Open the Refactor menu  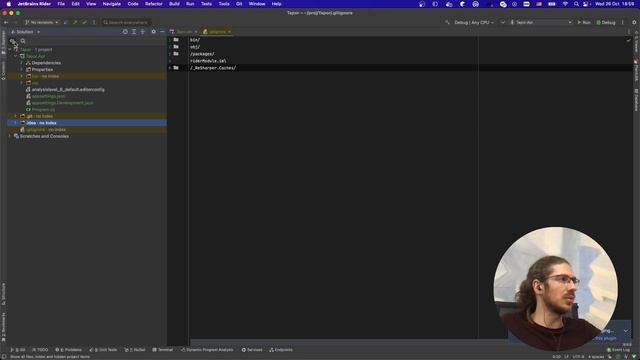click(153, 4)
